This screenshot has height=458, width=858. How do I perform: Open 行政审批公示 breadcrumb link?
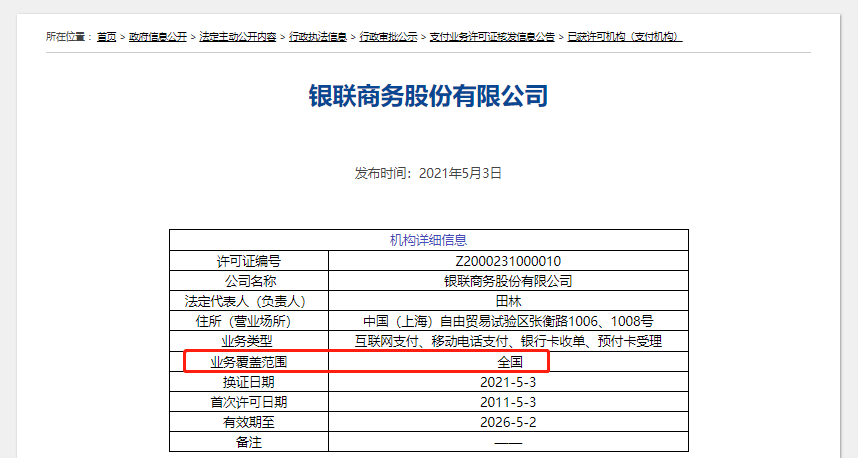(x=388, y=37)
